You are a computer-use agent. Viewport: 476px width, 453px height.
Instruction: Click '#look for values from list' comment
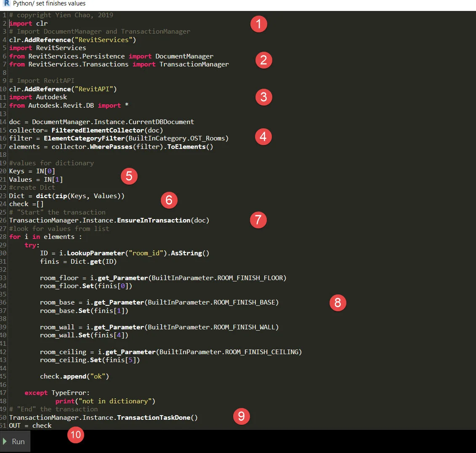tap(59, 228)
